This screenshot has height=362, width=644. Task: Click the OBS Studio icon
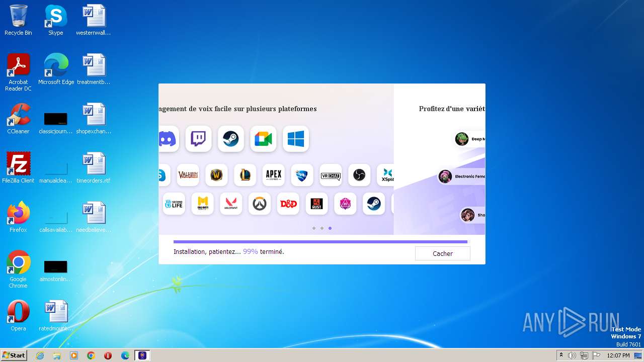(x=359, y=175)
